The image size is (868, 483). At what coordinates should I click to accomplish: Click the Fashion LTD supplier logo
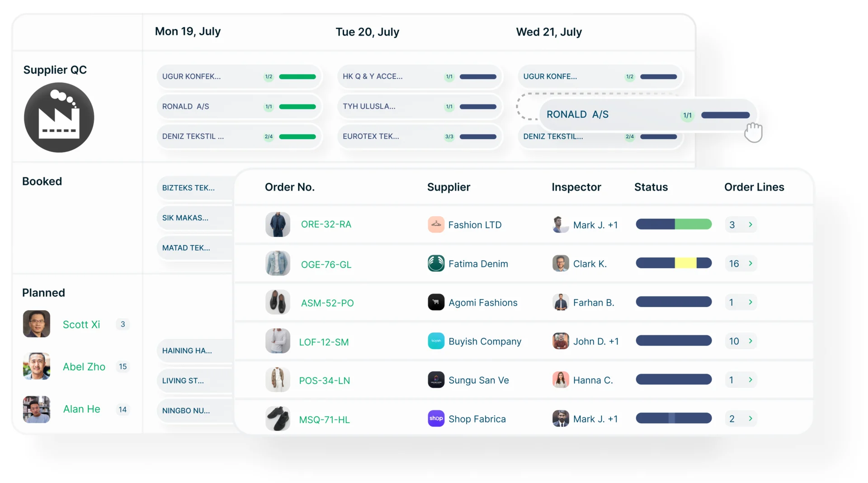pos(436,224)
